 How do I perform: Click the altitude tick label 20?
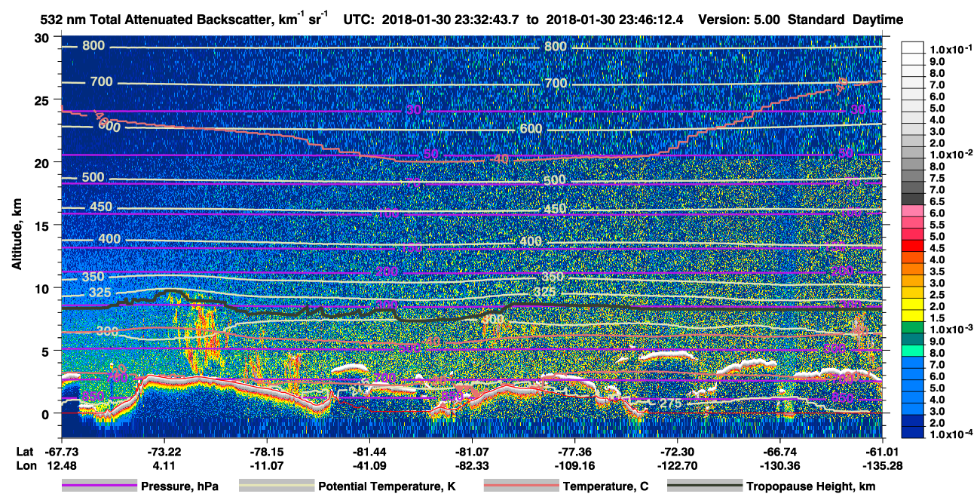tap(41, 162)
